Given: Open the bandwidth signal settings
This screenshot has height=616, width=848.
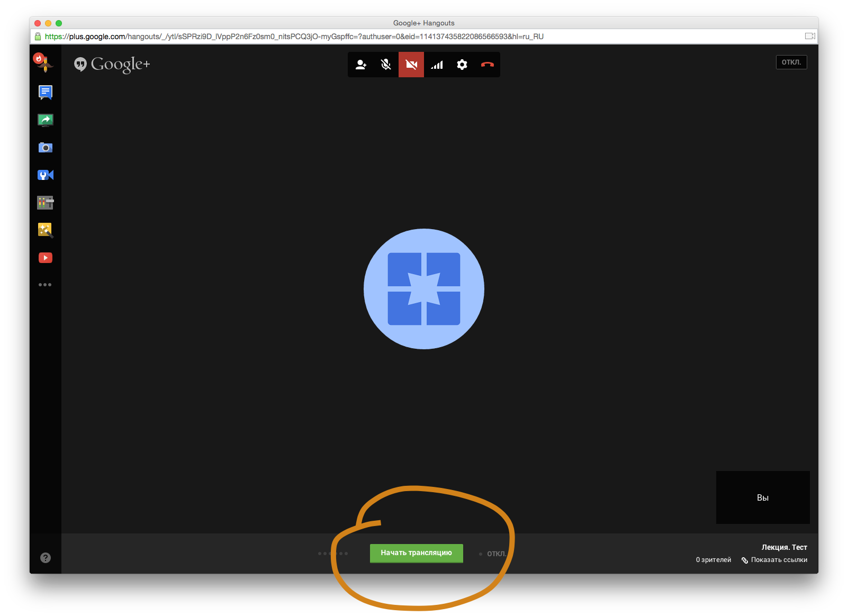Looking at the screenshot, I should pyautogui.click(x=437, y=65).
